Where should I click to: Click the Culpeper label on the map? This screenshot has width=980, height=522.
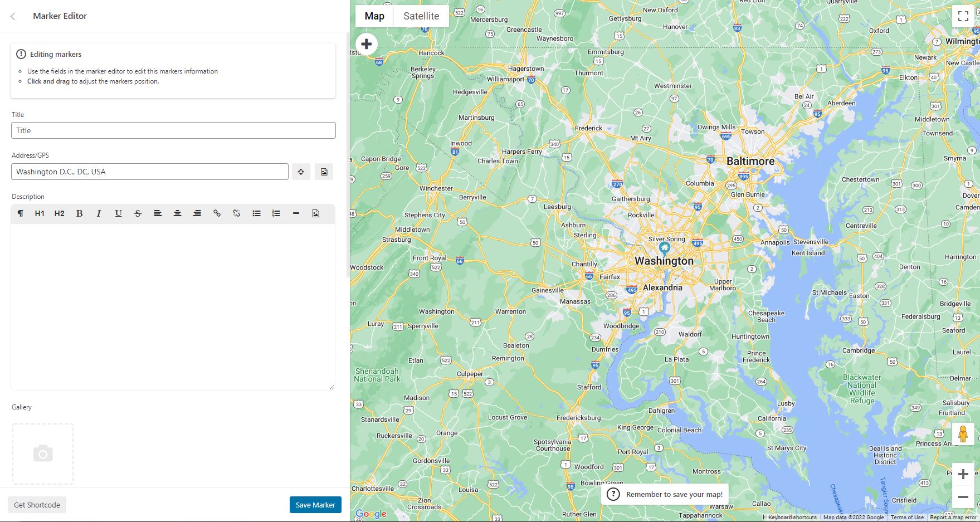(470, 374)
